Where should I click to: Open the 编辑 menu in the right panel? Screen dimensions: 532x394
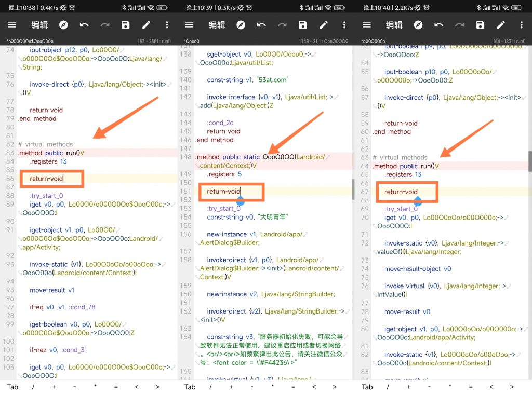(x=395, y=24)
